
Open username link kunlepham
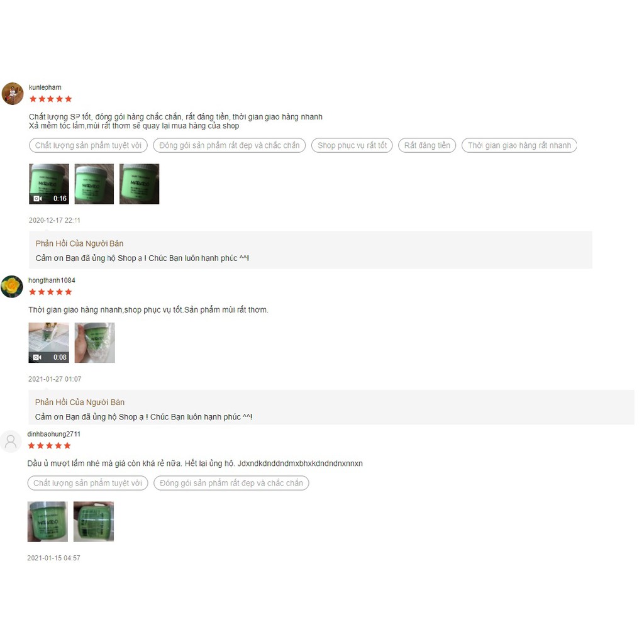[45, 87]
